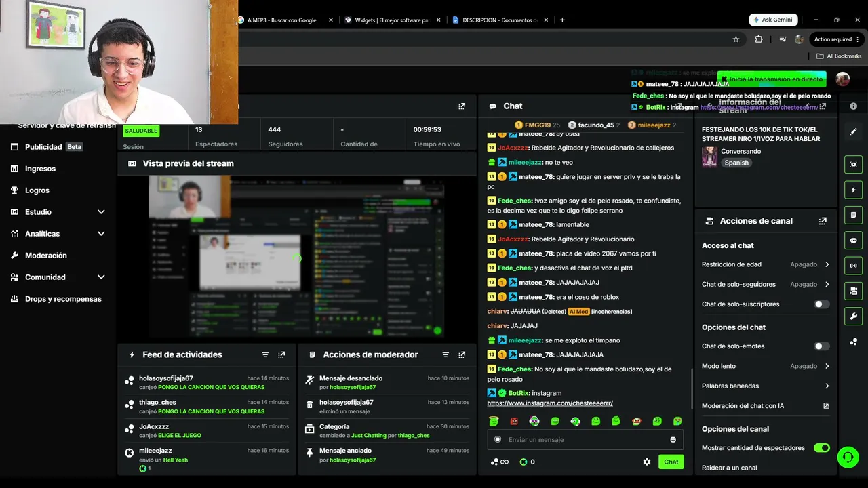
Task: Click the stream preview thumbnail
Action: click(x=296, y=257)
